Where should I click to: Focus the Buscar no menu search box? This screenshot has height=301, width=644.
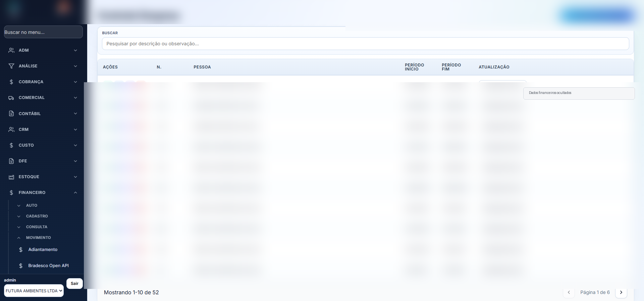point(43,32)
